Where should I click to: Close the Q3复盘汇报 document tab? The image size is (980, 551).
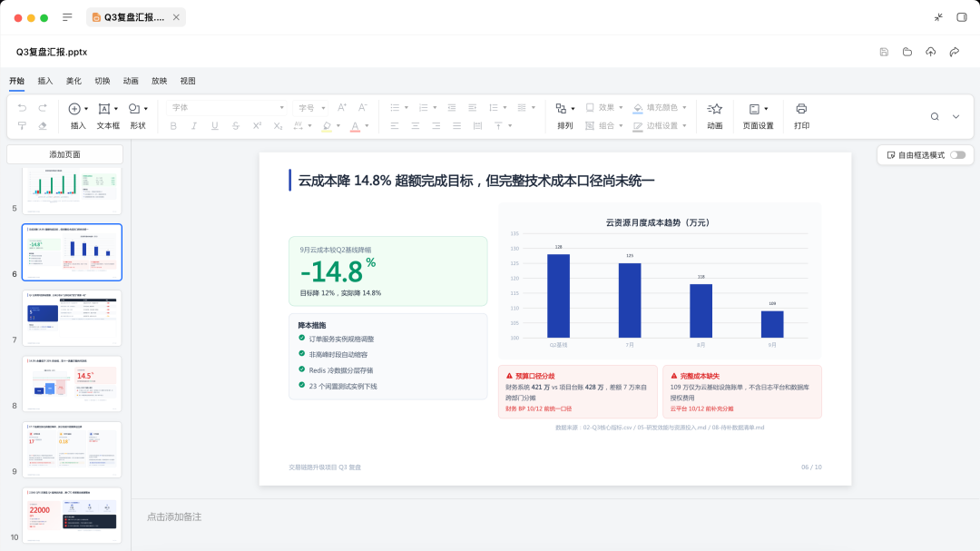pyautogui.click(x=176, y=17)
